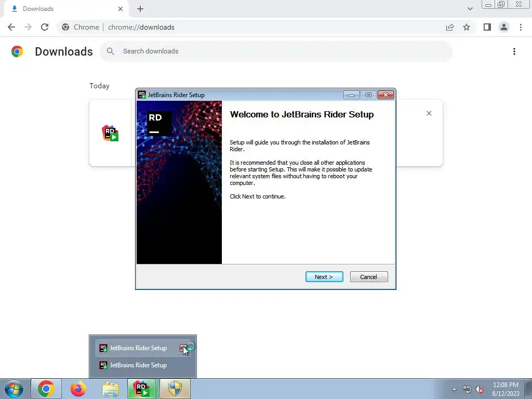Viewport: 532px width, 399px height.
Task: Open the Chrome profile avatar
Action: [504, 27]
